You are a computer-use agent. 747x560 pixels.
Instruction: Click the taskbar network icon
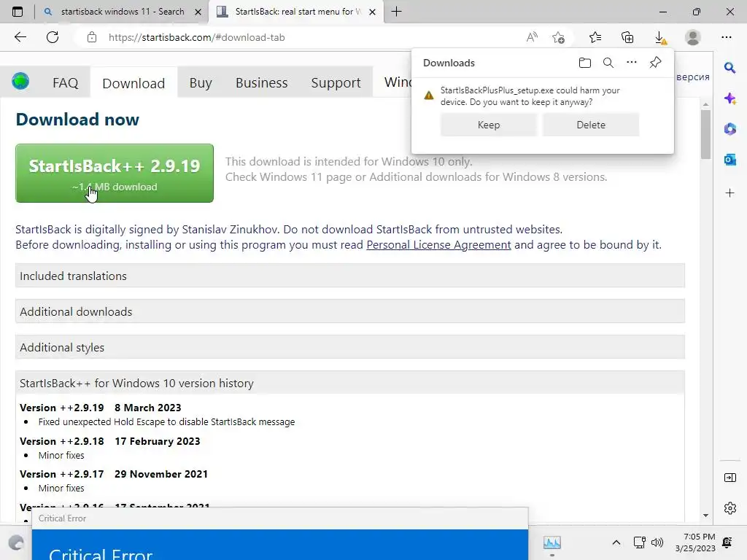tap(639, 542)
